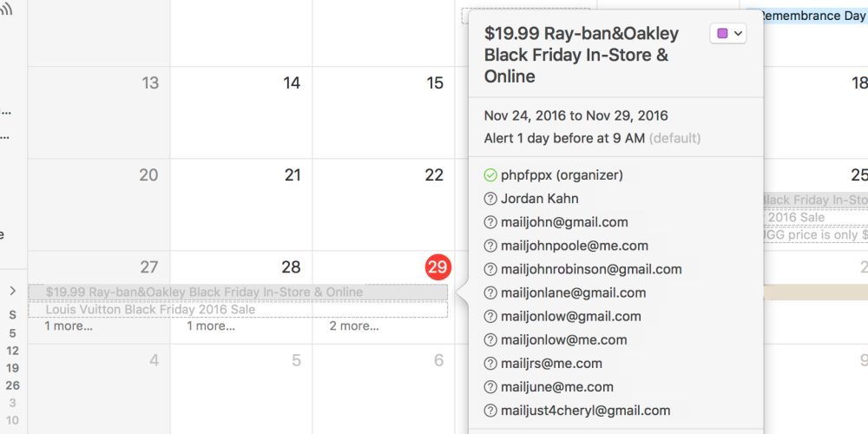Expand "2 more..." events on the 29th

coord(353,326)
